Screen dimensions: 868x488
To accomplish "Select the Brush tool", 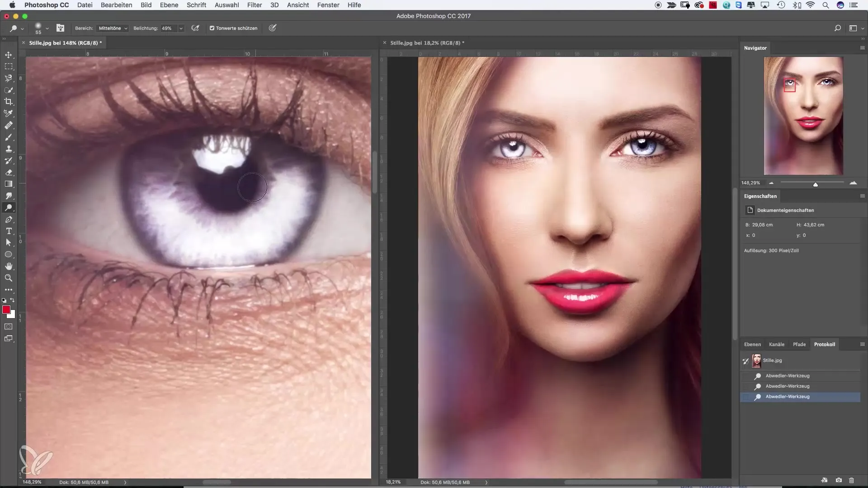I will [9, 137].
